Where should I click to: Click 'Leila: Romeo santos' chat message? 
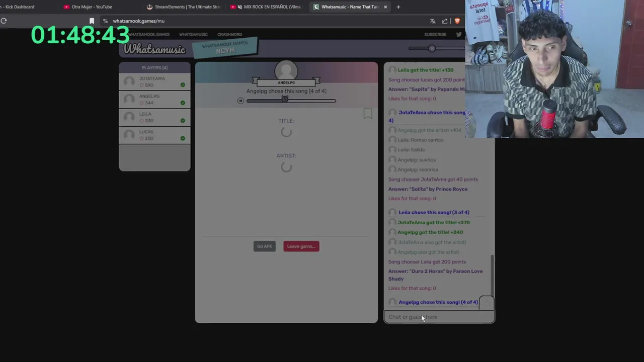click(x=421, y=140)
